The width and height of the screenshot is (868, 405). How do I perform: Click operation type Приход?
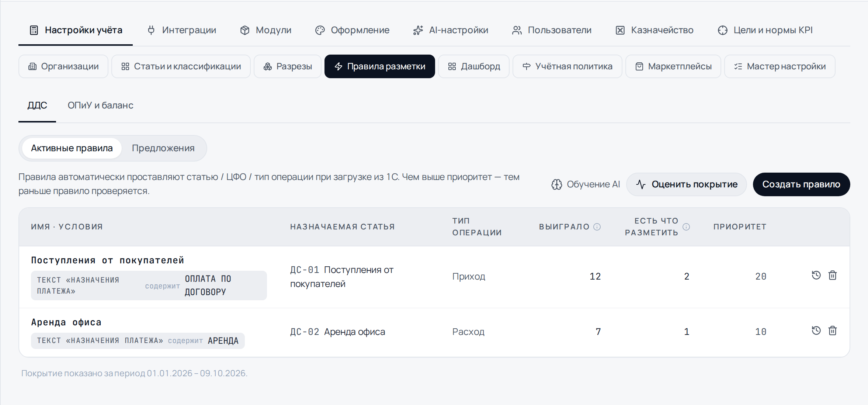[469, 277]
